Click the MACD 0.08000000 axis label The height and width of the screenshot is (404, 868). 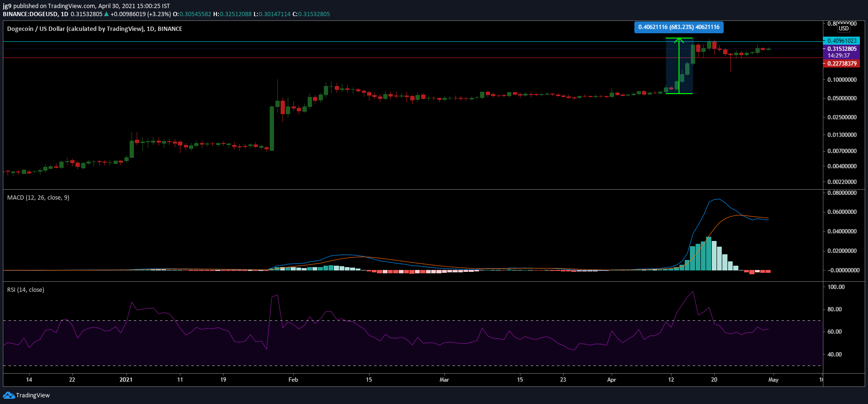(x=842, y=193)
